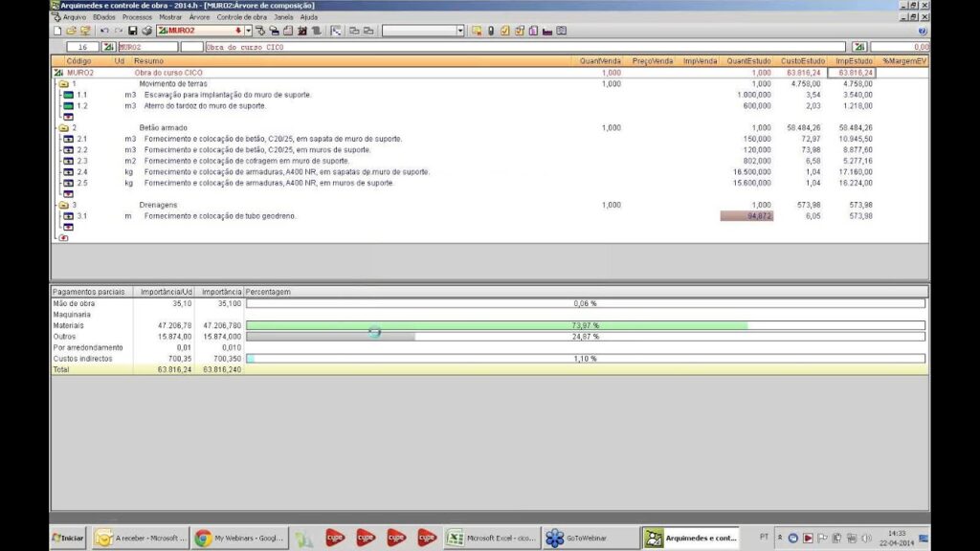Collapse chapter 3 Drenagens folder
The width and height of the screenshot is (980, 551).
[x=63, y=205]
